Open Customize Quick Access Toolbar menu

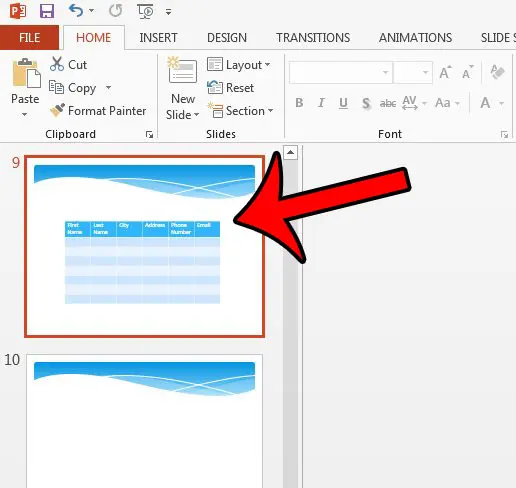168,12
